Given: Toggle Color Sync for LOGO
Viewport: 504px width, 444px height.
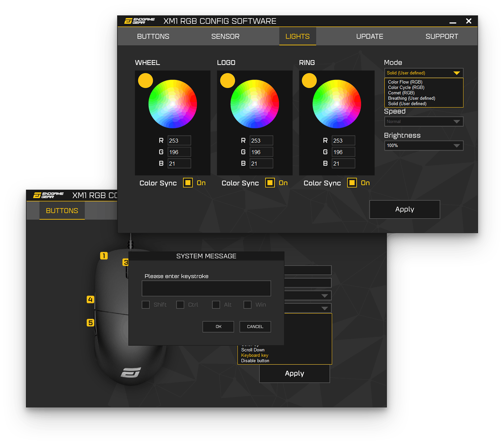Looking at the screenshot, I should point(270,183).
